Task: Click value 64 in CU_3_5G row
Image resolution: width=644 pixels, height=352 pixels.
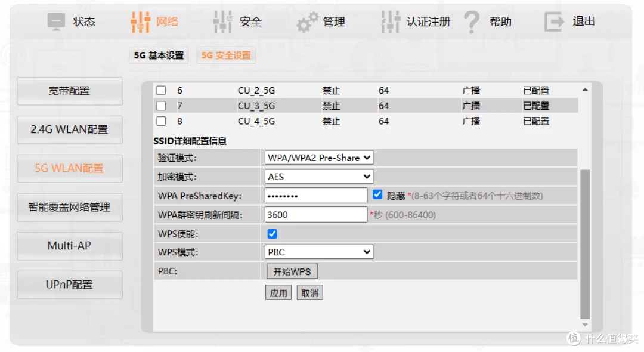Action: click(383, 106)
